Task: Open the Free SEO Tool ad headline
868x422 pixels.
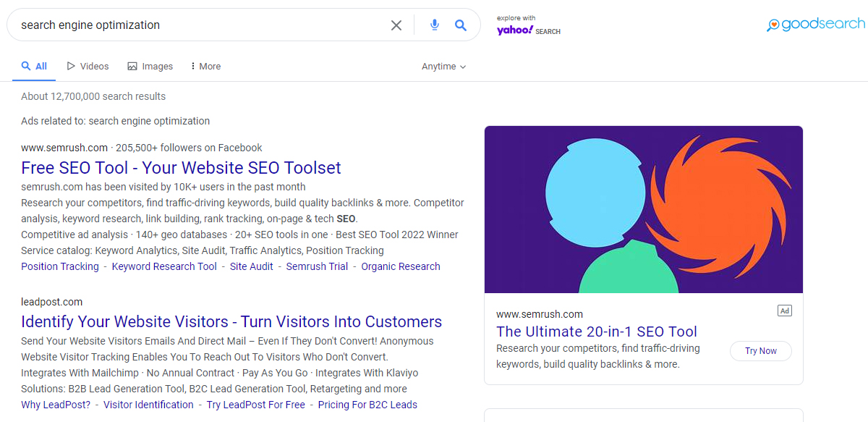Action: click(181, 168)
